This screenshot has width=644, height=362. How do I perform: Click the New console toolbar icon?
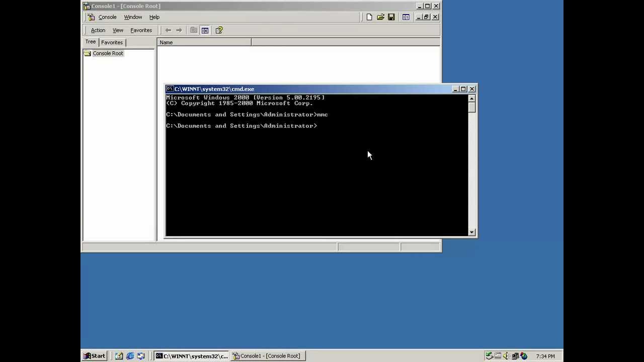(x=369, y=17)
